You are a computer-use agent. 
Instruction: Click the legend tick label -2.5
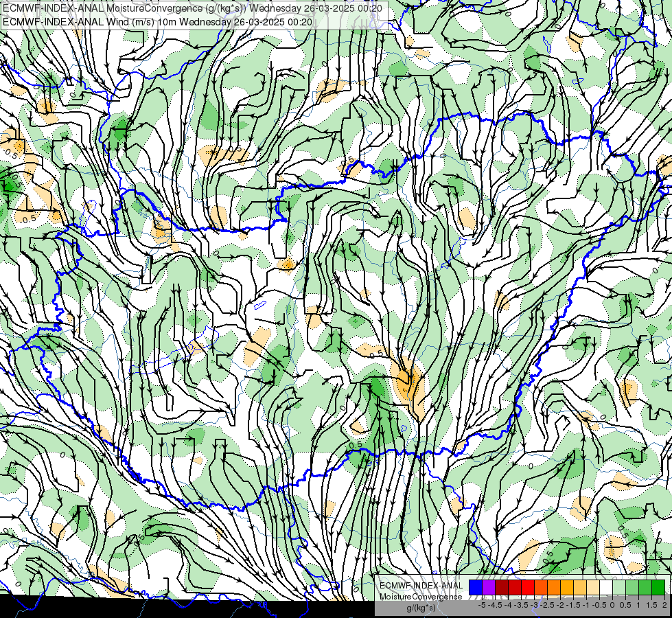(x=547, y=605)
